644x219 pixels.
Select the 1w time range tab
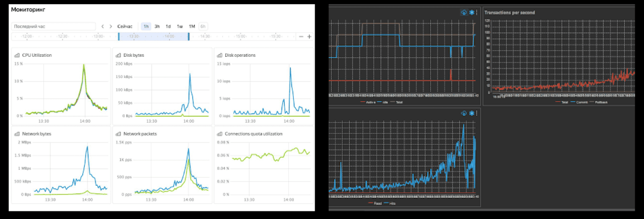click(179, 27)
